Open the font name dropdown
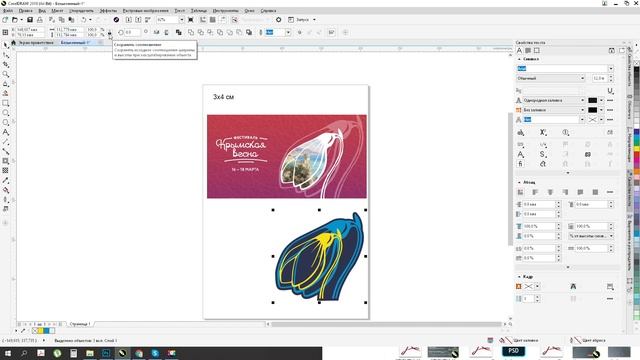 click(x=611, y=69)
